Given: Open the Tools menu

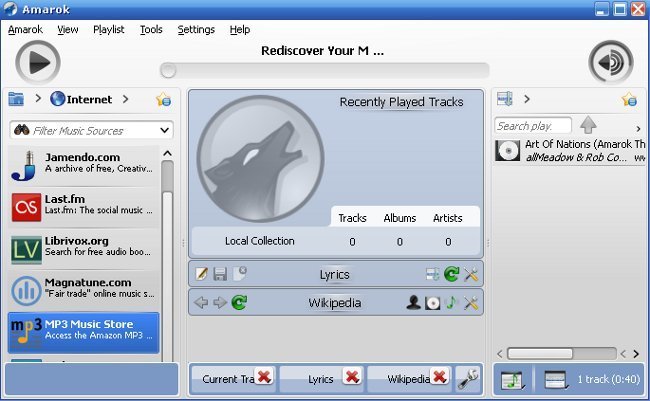Looking at the screenshot, I should [x=151, y=29].
